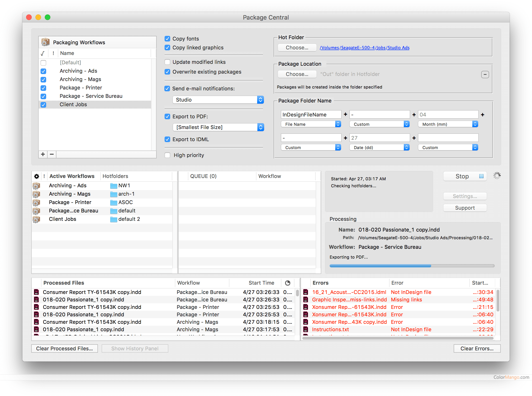Click plus after the Month (mm) name field
This screenshot has height=396, width=532.
click(483, 115)
